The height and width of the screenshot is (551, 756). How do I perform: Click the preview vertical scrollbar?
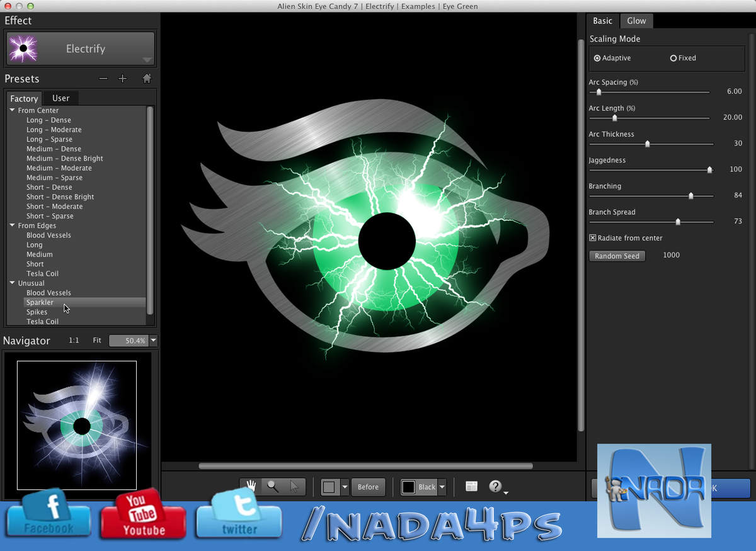pyautogui.click(x=581, y=235)
